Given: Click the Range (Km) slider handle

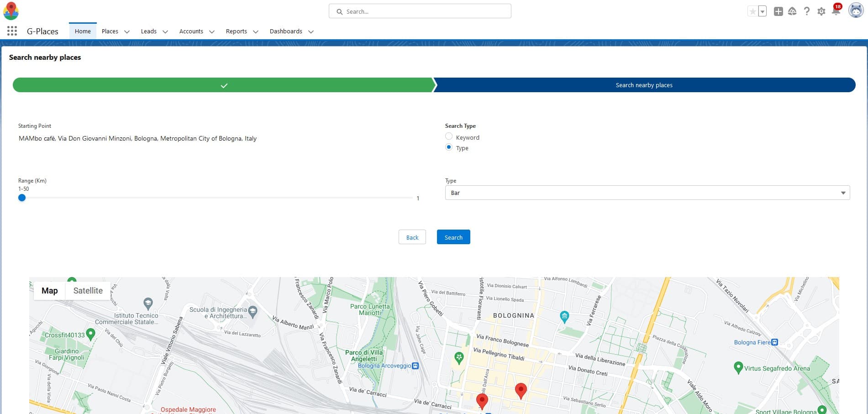Looking at the screenshot, I should [22, 198].
